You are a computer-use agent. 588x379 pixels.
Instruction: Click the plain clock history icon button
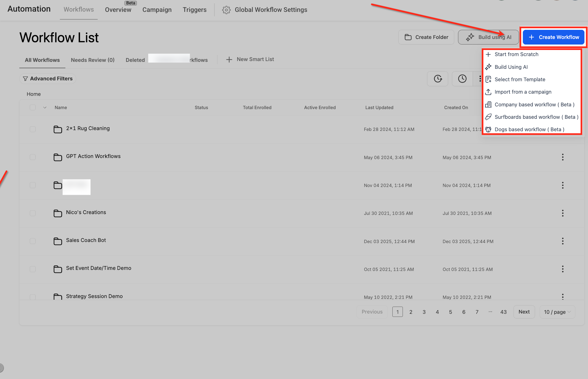pyautogui.click(x=462, y=79)
